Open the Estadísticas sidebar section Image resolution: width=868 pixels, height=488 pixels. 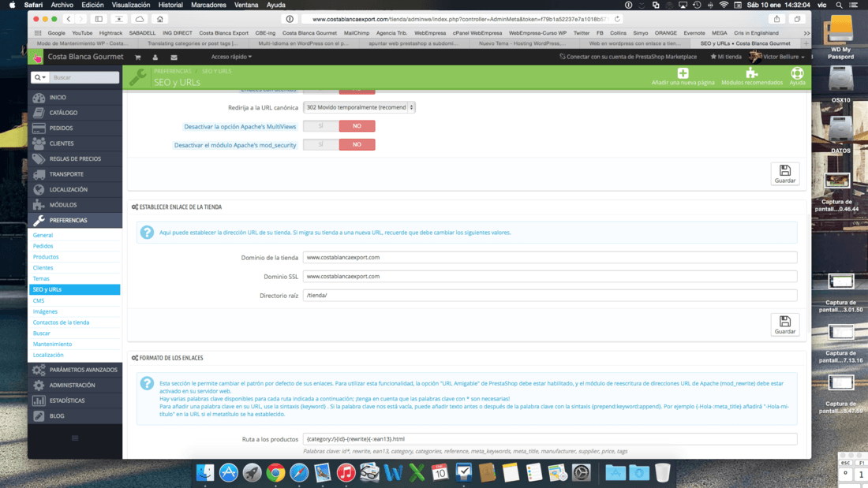pos(75,400)
